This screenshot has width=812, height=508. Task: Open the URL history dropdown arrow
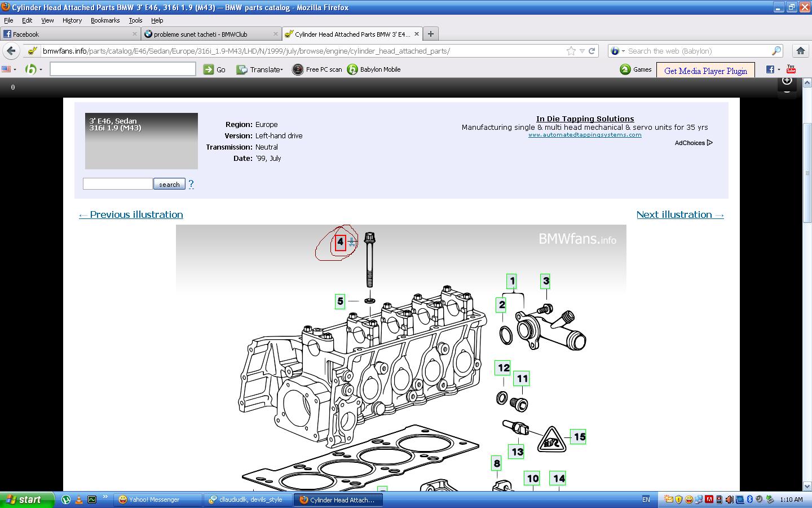click(582, 51)
